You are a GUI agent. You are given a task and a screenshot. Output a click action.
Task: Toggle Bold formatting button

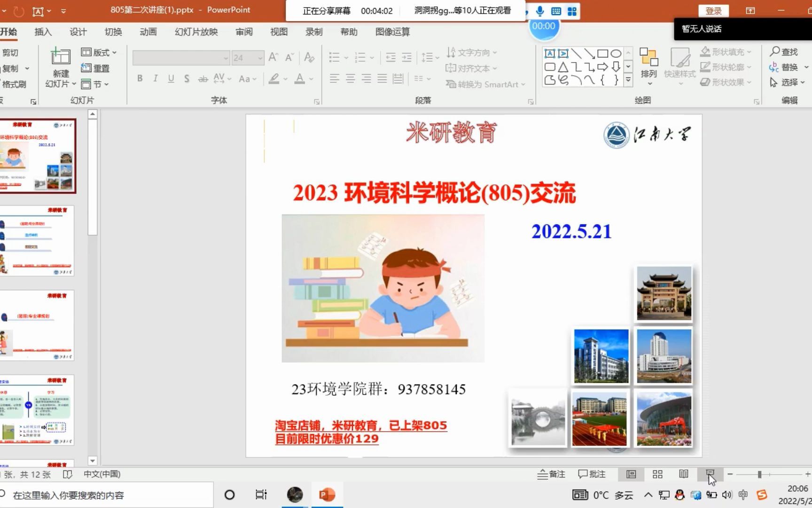point(140,79)
